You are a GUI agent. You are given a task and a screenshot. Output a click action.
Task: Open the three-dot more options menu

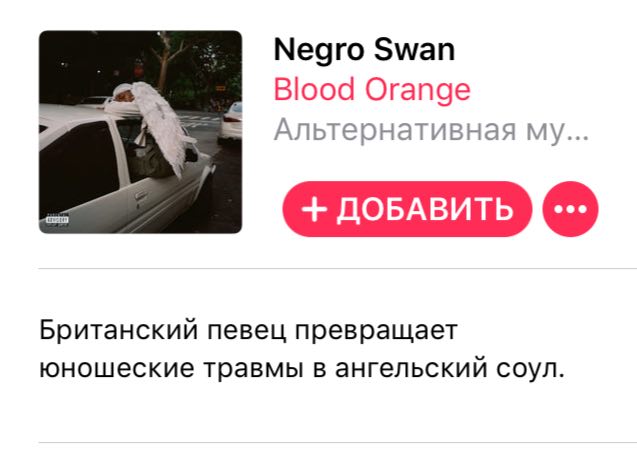click(570, 209)
